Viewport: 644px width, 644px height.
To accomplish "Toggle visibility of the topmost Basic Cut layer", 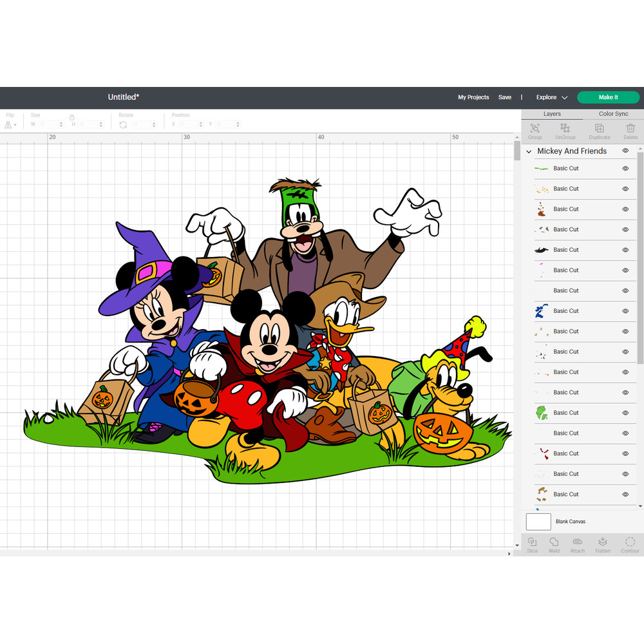I will point(624,168).
